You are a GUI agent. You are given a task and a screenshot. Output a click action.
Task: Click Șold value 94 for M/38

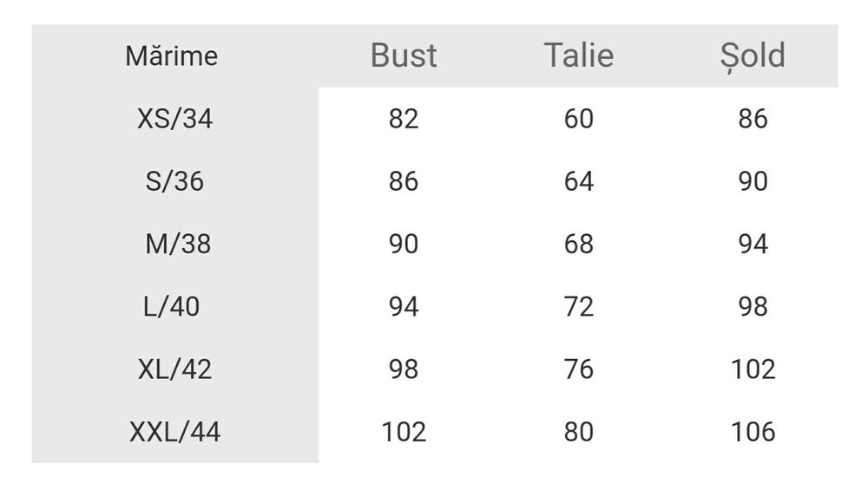coord(753,245)
